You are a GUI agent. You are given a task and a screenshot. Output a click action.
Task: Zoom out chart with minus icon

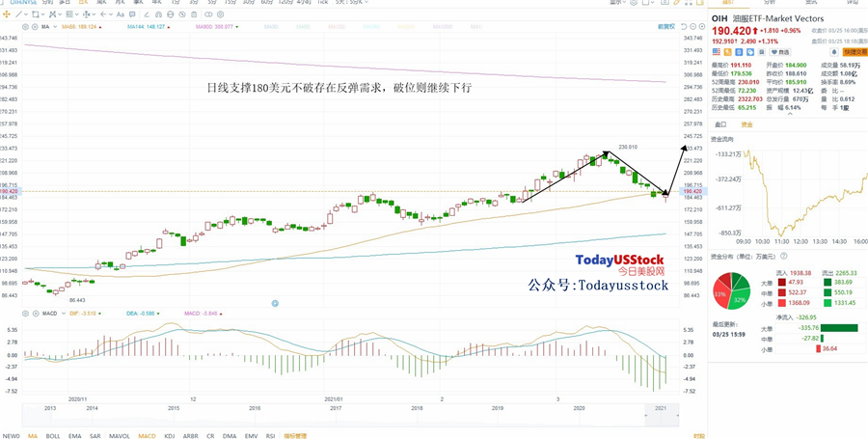point(693,27)
